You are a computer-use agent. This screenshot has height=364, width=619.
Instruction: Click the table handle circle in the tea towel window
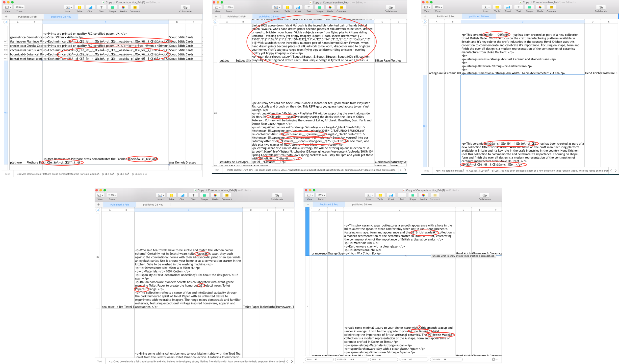tap(98, 210)
